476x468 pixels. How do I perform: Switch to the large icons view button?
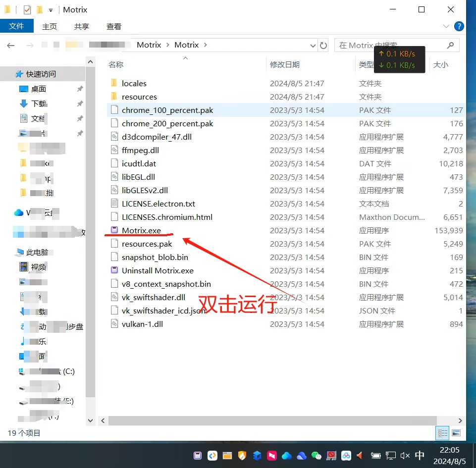coord(456,433)
